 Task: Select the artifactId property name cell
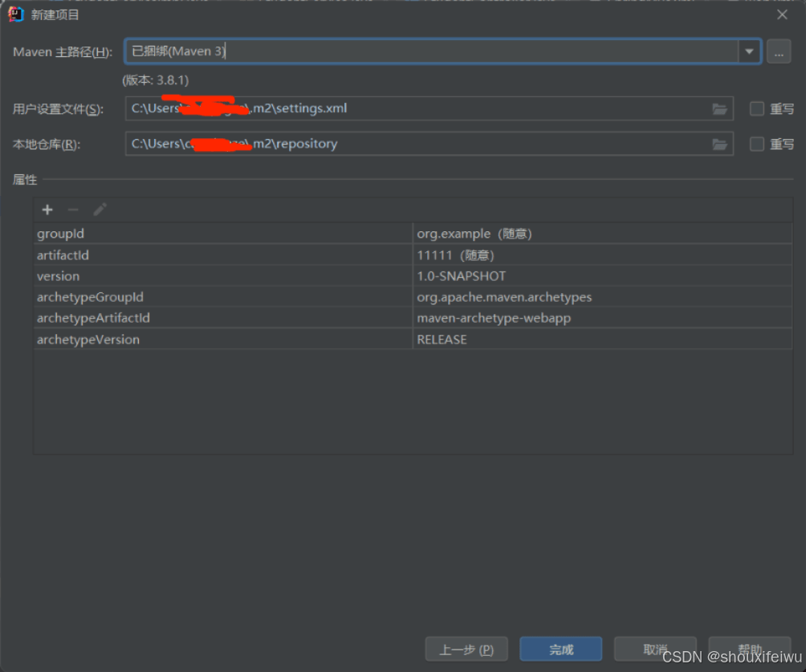[223, 255]
